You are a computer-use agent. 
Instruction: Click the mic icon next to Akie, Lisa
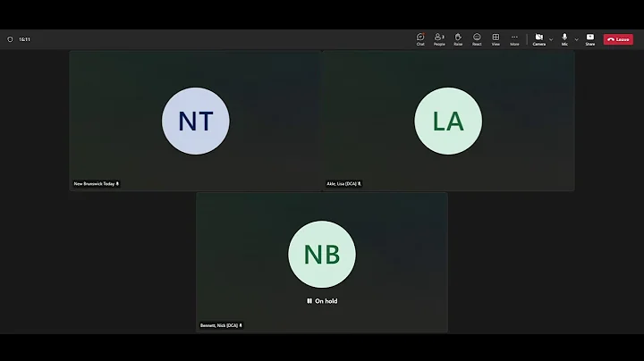click(360, 184)
